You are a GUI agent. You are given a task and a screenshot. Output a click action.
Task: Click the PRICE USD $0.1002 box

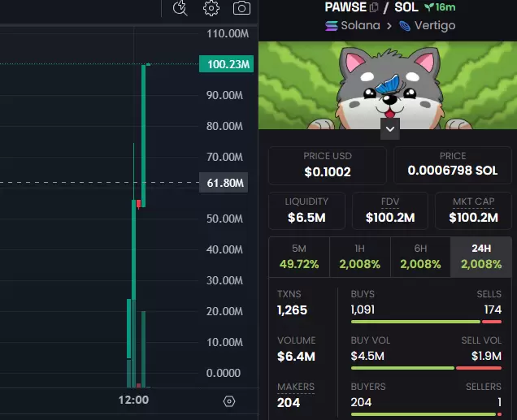click(x=328, y=166)
